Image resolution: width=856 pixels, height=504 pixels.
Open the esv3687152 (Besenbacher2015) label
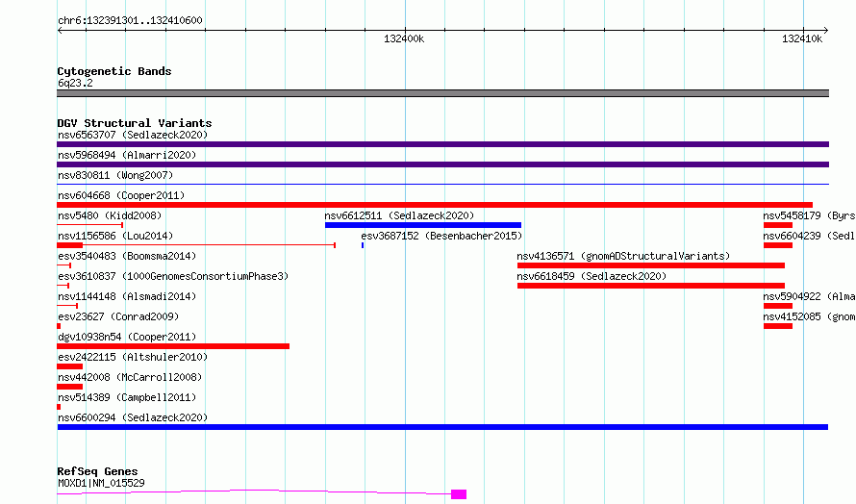click(x=441, y=236)
